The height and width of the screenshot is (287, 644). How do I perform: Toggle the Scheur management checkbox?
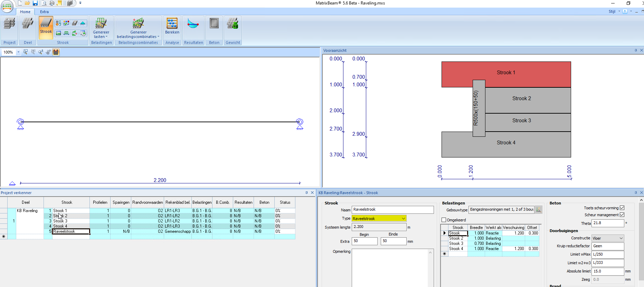(622, 215)
